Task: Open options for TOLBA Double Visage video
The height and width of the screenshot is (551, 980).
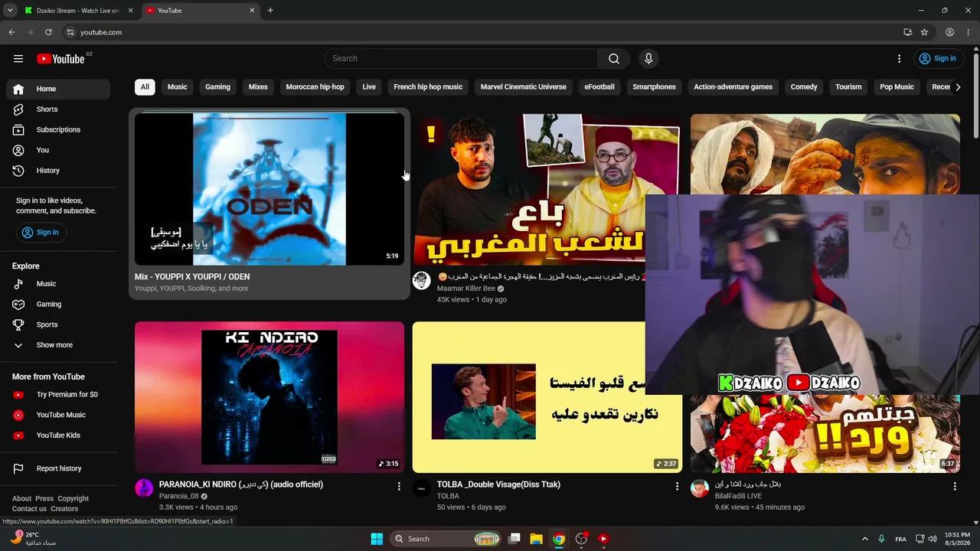Action: coord(677,486)
